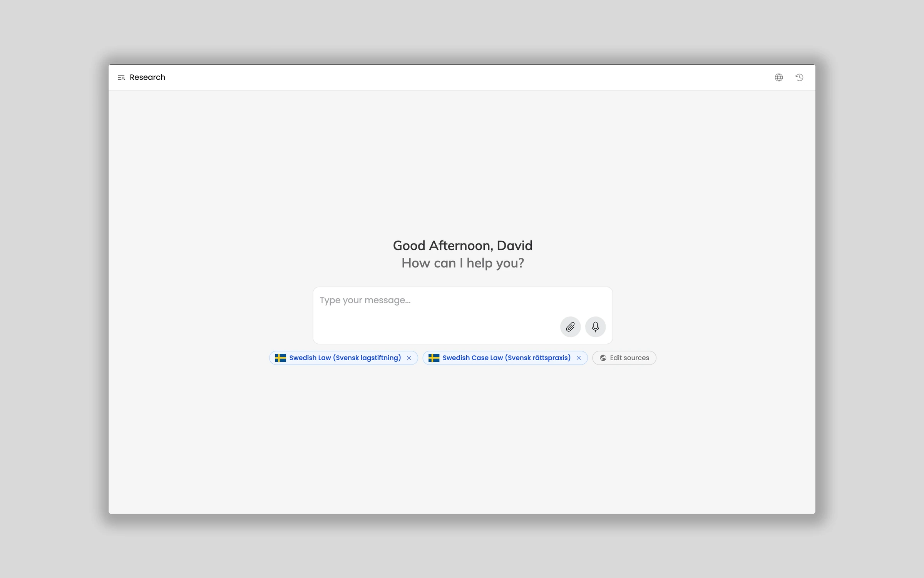Remove the Swedish Law (Svensk lagstiftning) source
Viewport: 924px width, 578px height.
(409, 358)
